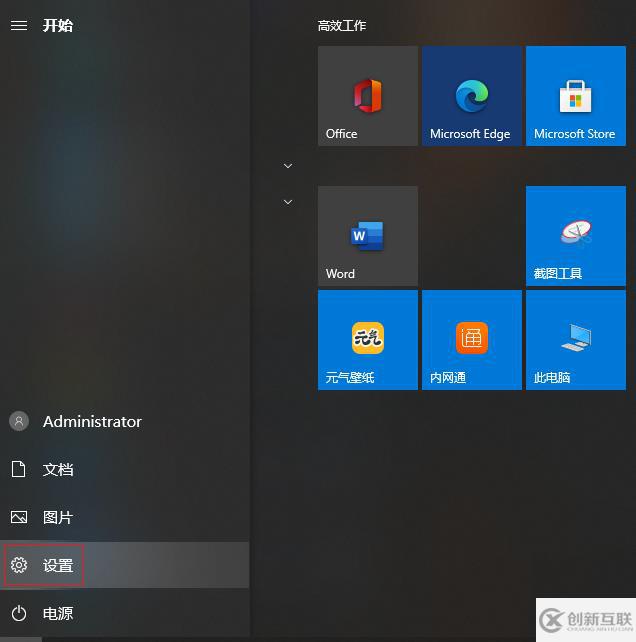This screenshot has height=642, width=636.
Task: Open the 此电脑 This PC tile
Action: [576, 340]
